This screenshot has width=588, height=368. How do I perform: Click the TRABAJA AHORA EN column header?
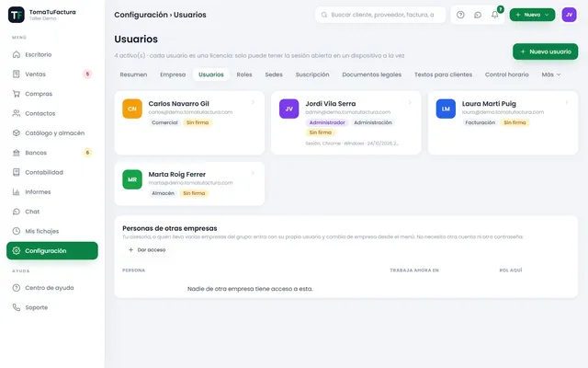pyautogui.click(x=414, y=270)
